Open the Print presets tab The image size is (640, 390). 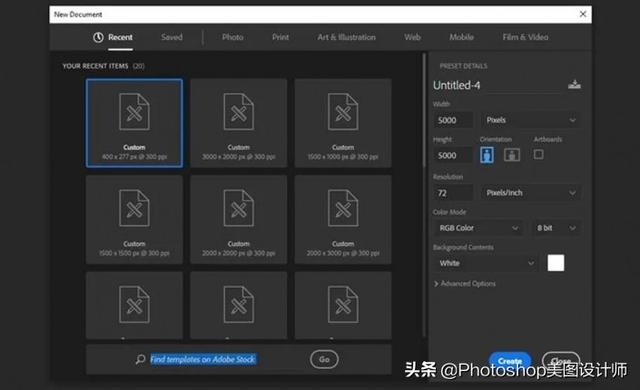tap(280, 37)
